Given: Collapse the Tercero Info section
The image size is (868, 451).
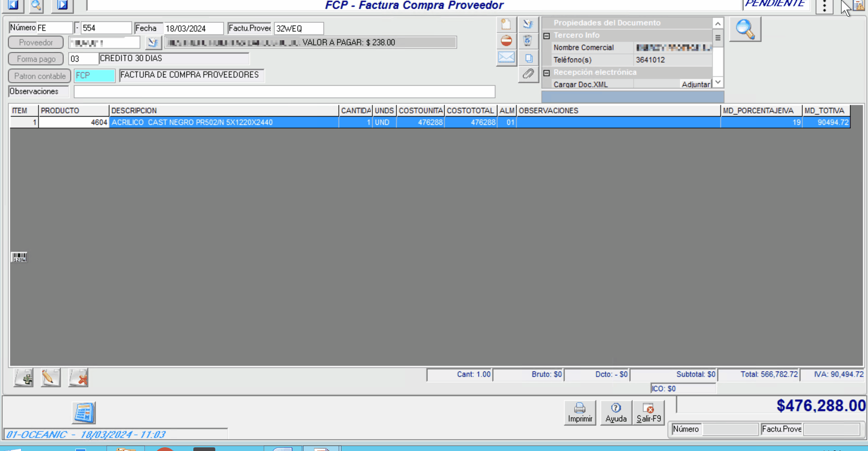Looking at the screenshot, I should click(x=546, y=36).
